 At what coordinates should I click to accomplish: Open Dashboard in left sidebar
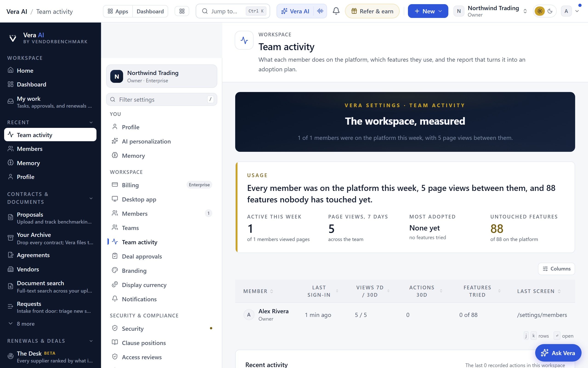pos(50,84)
